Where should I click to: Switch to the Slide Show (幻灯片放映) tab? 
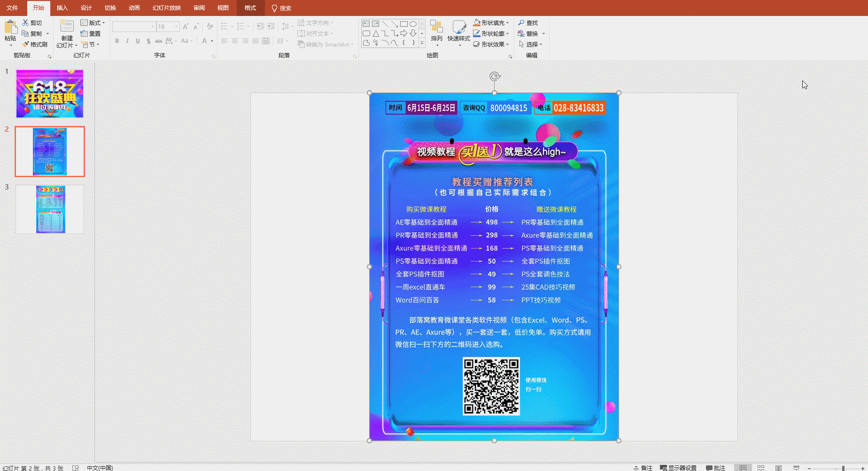[x=166, y=8]
